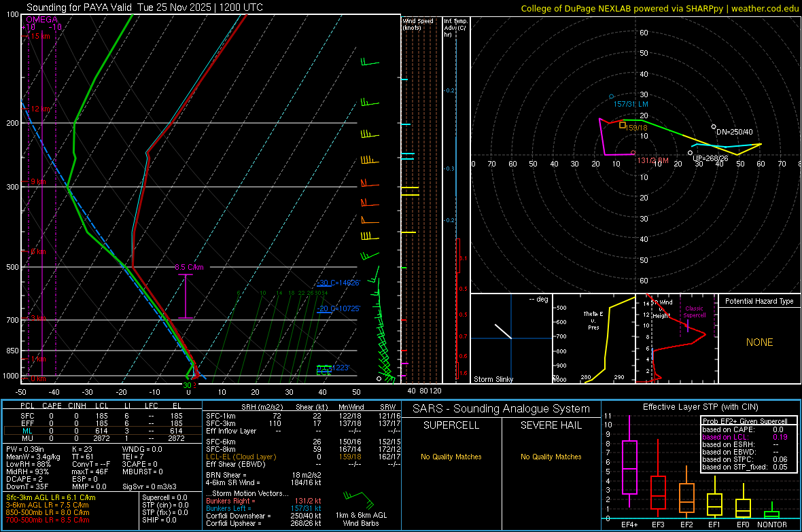Select the MU parcel row
802x532 pixels.
[103, 438]
